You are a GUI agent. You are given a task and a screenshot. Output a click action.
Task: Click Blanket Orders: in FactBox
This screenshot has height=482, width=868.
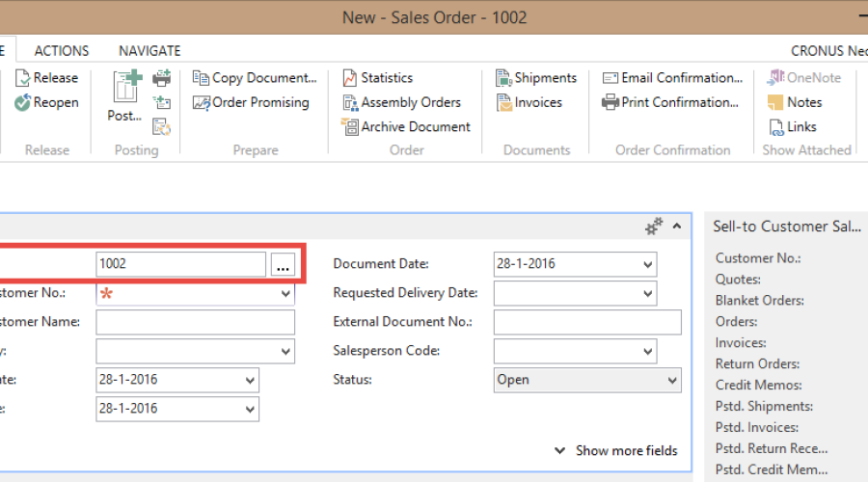coord(760,301)
